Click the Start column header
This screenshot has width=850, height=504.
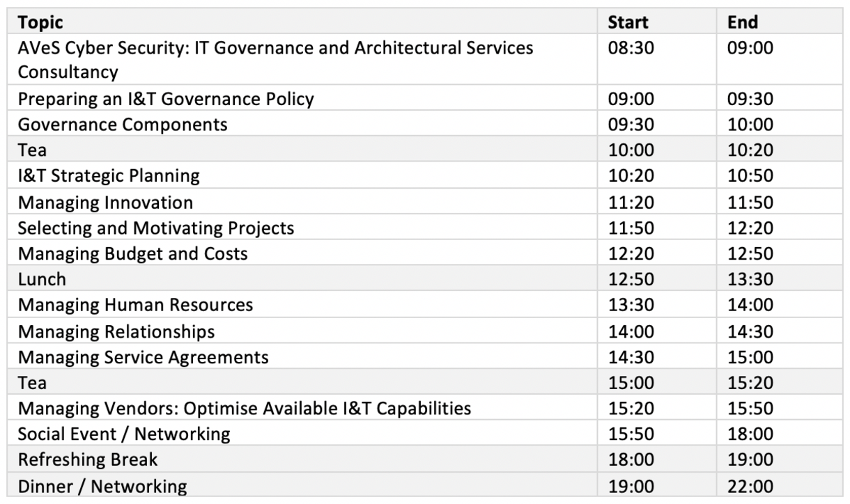tap(628, 23)
